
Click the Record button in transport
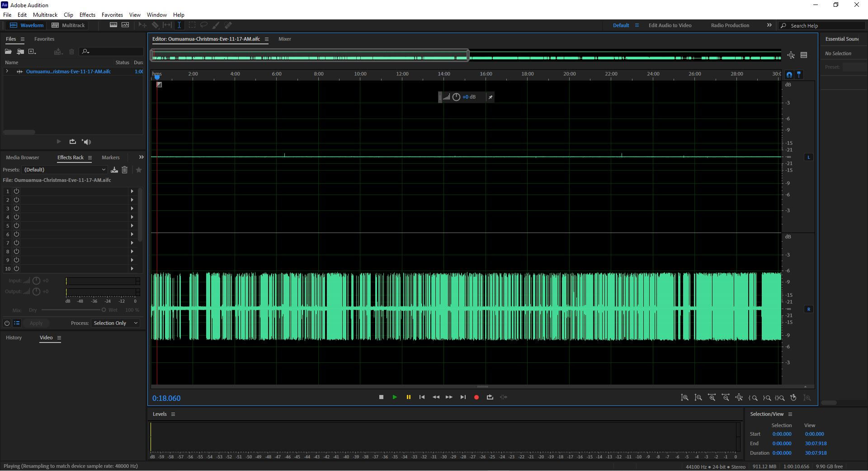coord(476,397)
